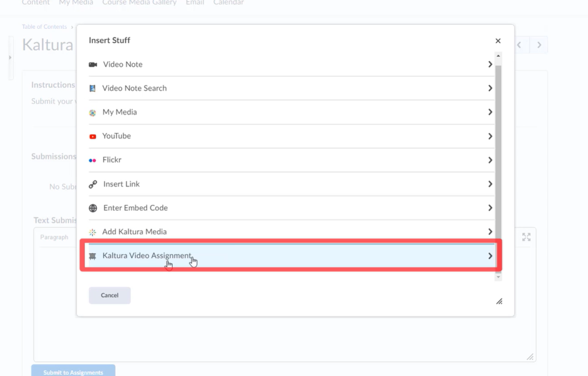Expand the left side panel arrow
Image resolution: width=588 pixels, height=376 pixels.
10,57
